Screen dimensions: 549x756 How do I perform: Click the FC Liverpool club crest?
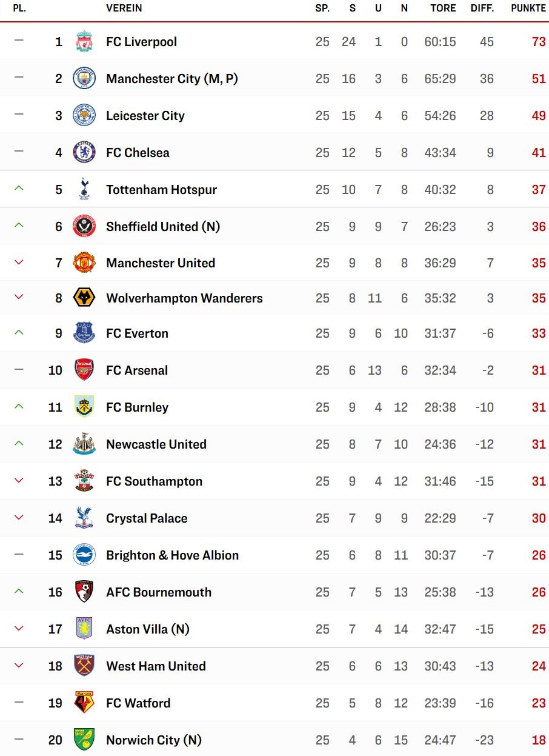click(x=84, y=42)
